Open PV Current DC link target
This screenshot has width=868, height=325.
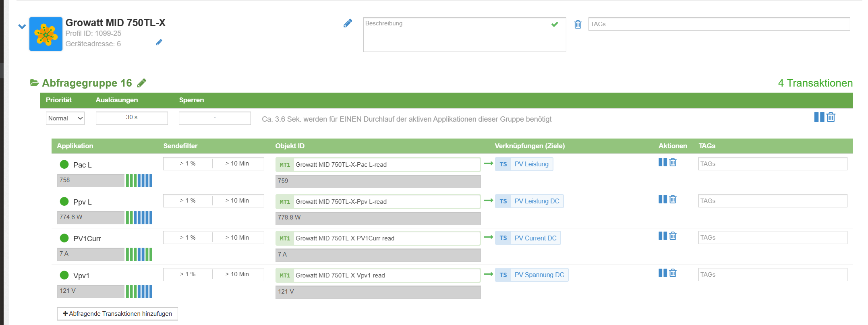tap(528, 238)
